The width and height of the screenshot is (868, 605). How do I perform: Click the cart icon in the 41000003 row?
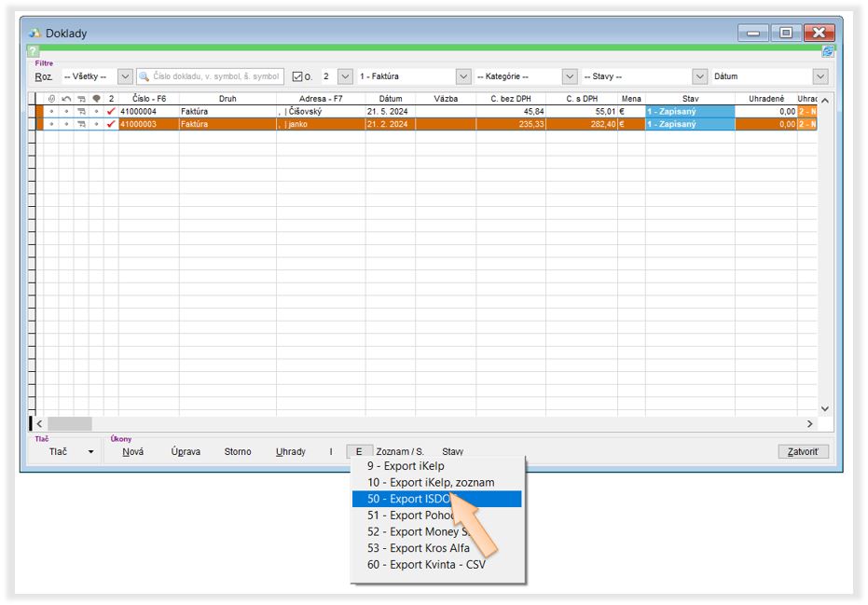click(x=81, y=124)
